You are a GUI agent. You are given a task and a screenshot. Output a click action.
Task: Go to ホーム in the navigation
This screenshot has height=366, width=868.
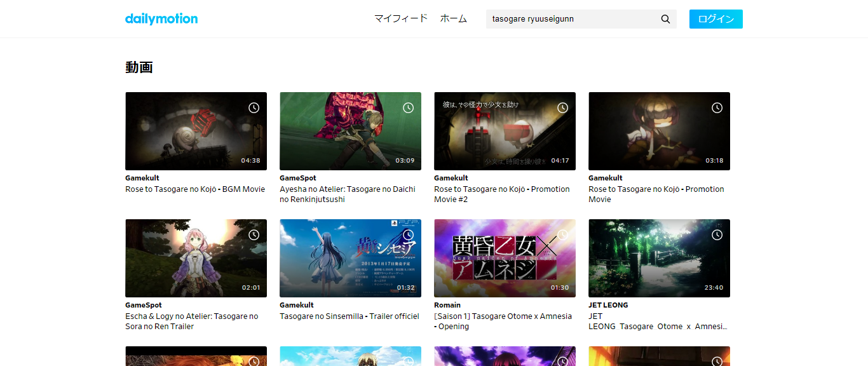click(x=454, y=18)
